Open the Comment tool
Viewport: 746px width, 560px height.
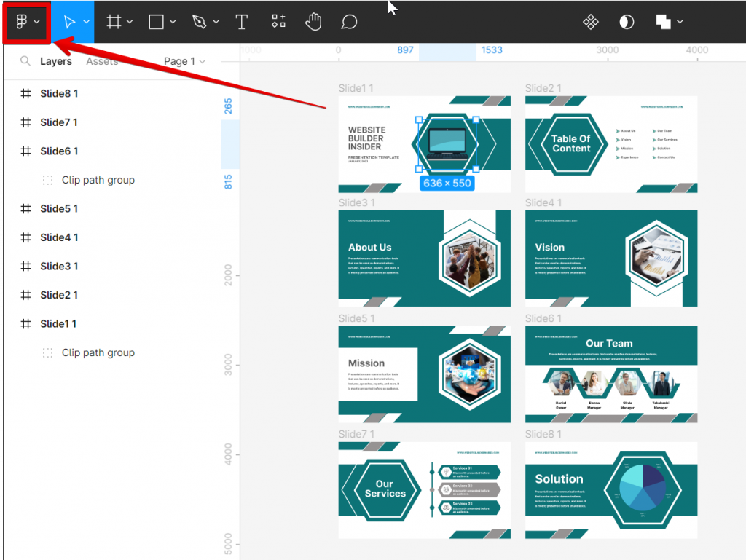tap(349, 21)
